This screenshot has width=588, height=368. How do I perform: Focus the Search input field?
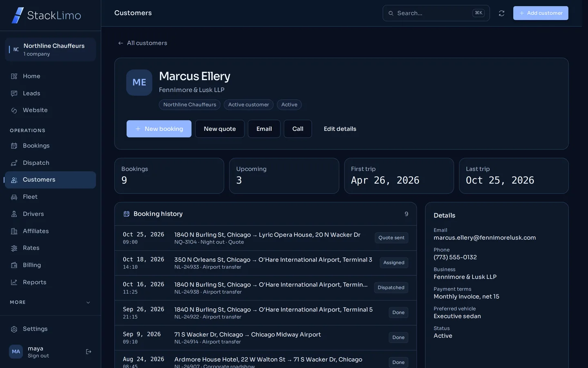[x=436, y=13]
